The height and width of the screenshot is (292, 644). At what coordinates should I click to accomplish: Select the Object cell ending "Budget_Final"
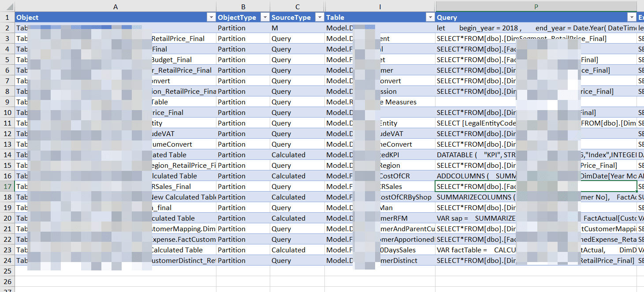(115, 59)
